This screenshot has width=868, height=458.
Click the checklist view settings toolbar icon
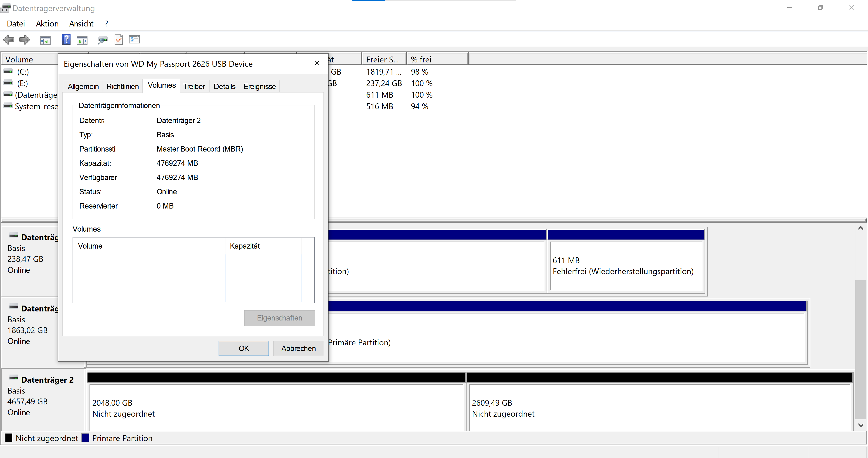tap(134, 40)
